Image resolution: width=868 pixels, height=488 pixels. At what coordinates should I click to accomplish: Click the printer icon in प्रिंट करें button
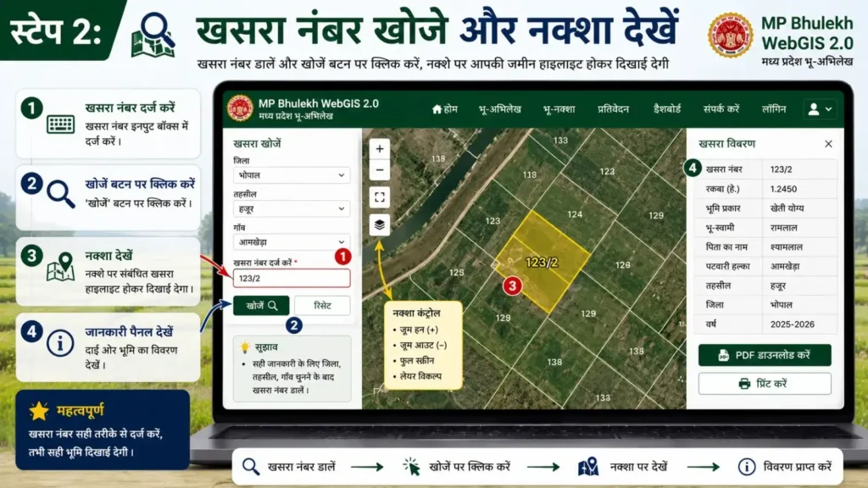[744, 384]
